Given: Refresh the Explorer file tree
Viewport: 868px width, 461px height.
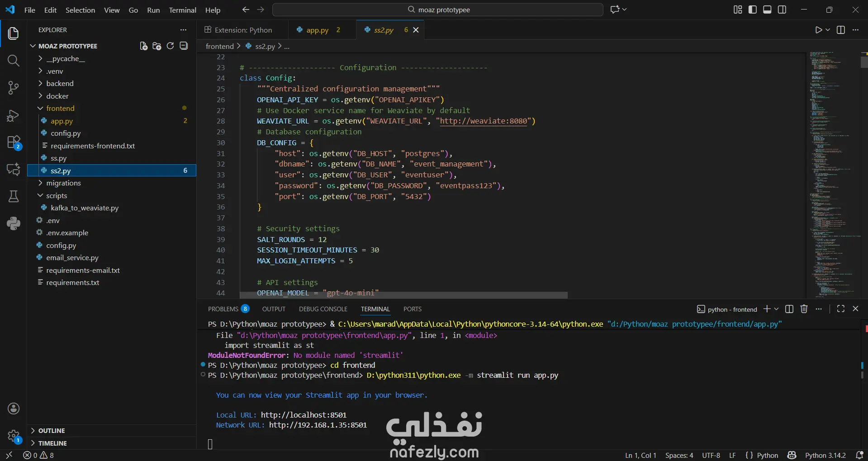Looking at the screenshot, I should coord(170,46).
